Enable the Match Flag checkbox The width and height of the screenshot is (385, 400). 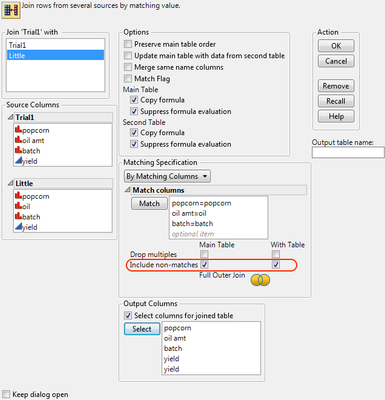(x=128, y=78)
